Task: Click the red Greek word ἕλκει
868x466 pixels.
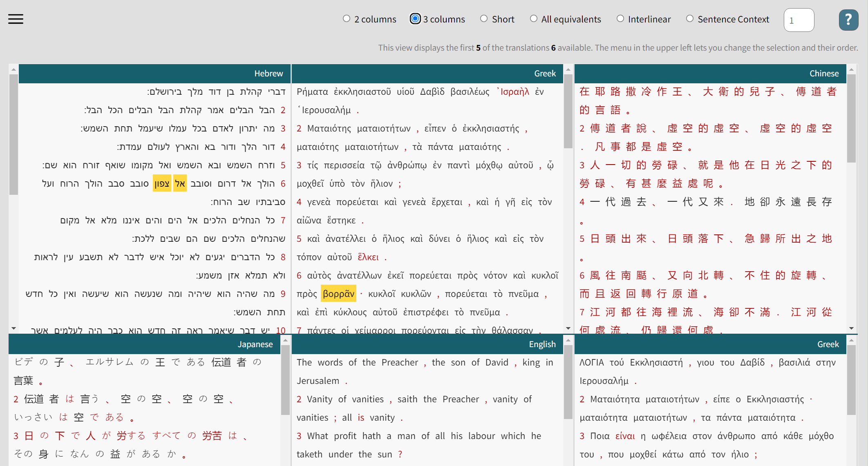Action: pos(368,257)
